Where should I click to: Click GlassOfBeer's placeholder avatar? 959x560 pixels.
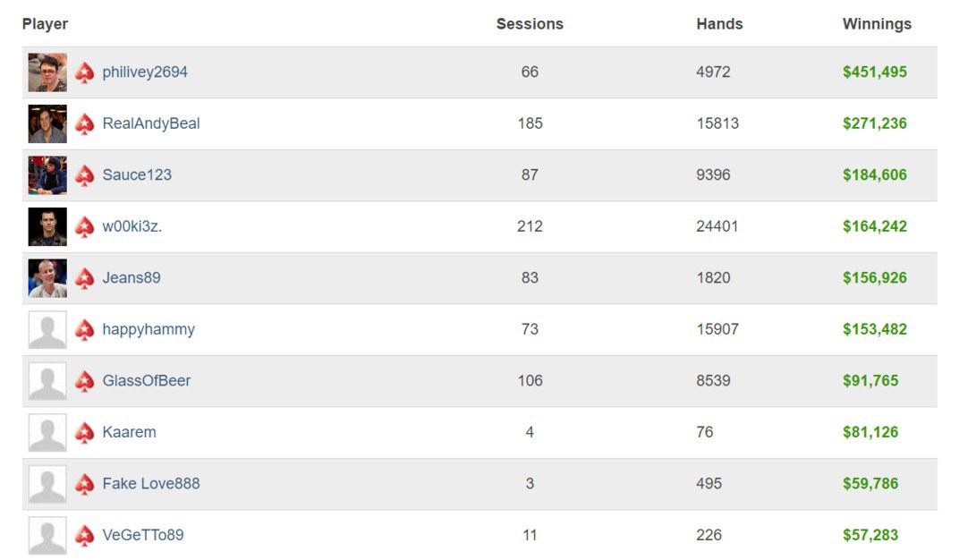click(x=47, y=381)
